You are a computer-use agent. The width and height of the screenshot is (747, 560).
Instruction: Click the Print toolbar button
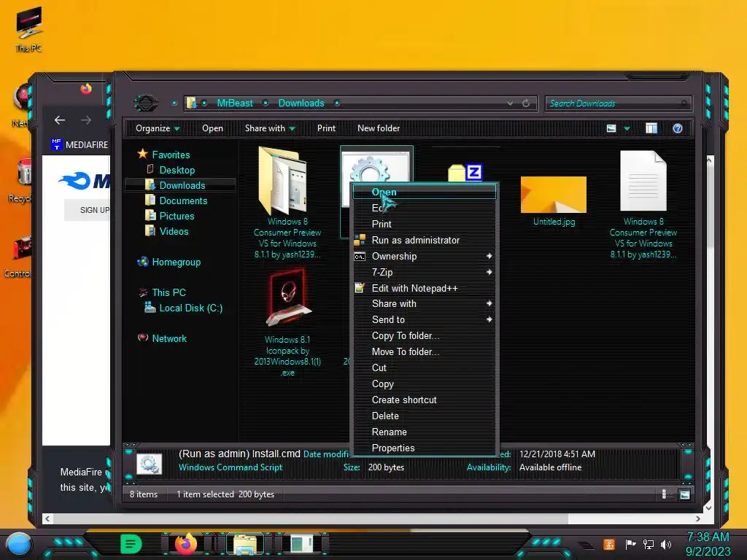coord(326,128)
